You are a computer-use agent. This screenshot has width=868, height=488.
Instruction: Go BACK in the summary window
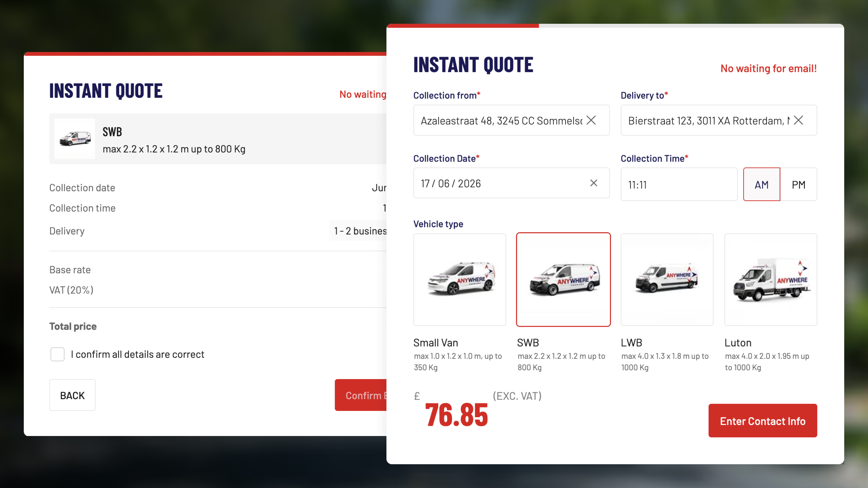pos(72,395)
